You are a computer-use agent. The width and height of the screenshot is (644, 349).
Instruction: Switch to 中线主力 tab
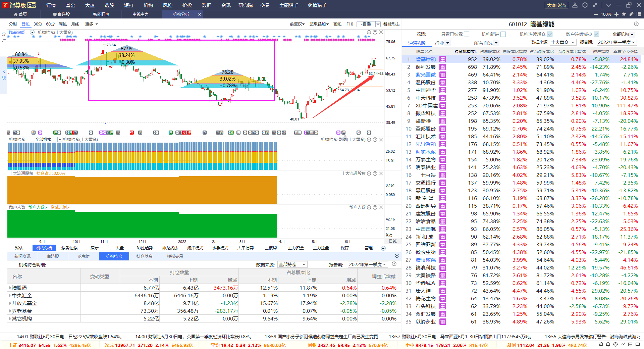(140, 14)
